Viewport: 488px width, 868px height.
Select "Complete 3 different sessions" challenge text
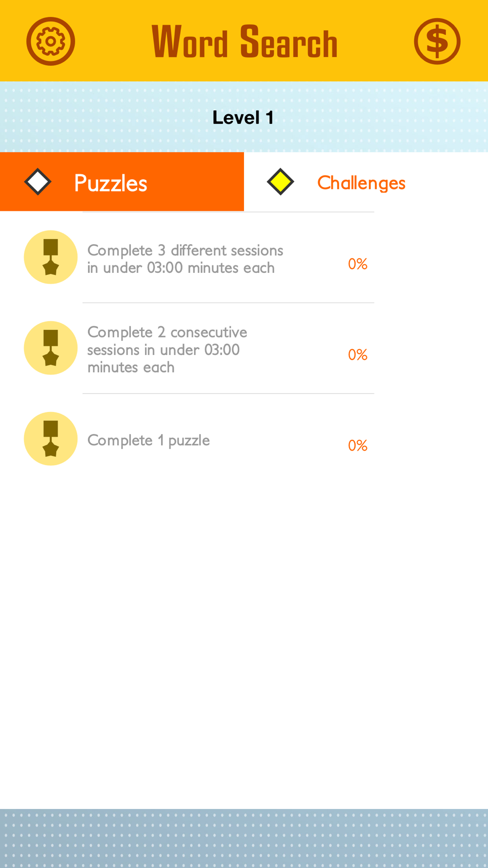[185, 259]
